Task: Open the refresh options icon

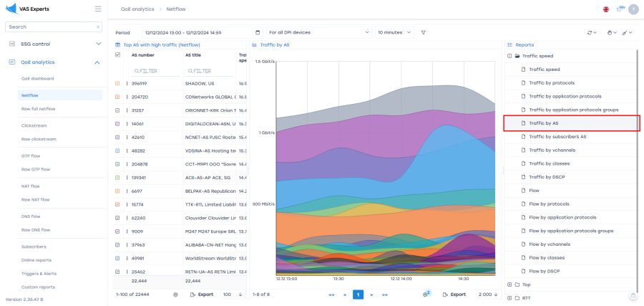Action: tap(591, 32)
